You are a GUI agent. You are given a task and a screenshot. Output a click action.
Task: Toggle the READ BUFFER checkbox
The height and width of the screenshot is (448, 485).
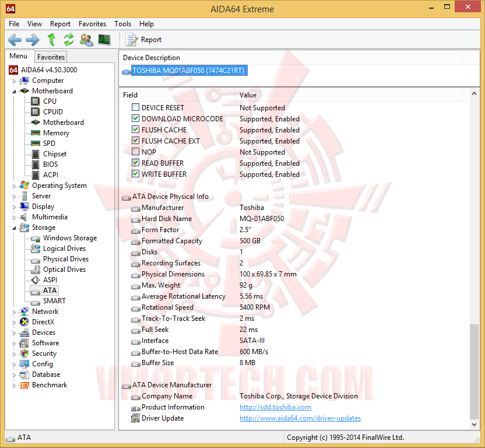click(x=135, y=163)
